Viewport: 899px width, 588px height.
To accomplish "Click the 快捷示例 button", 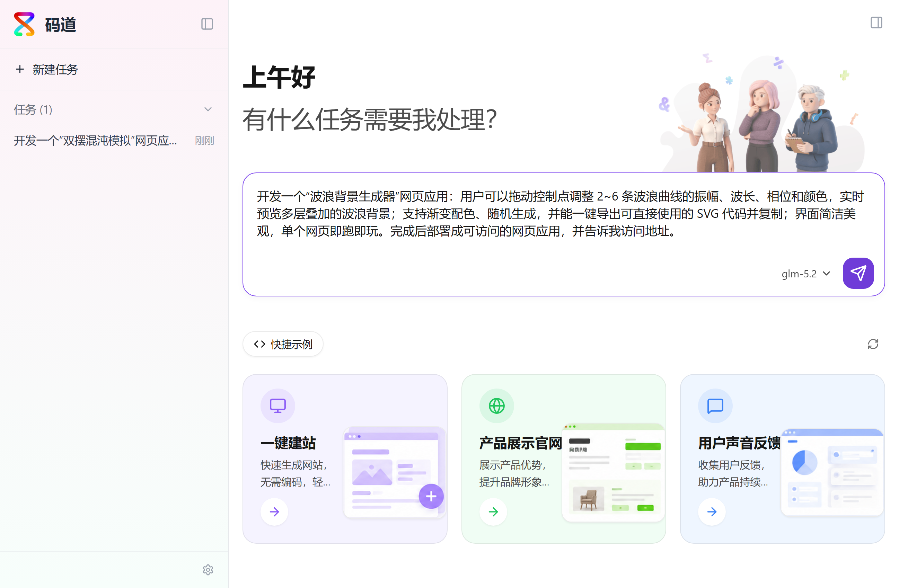I will 283,344.
